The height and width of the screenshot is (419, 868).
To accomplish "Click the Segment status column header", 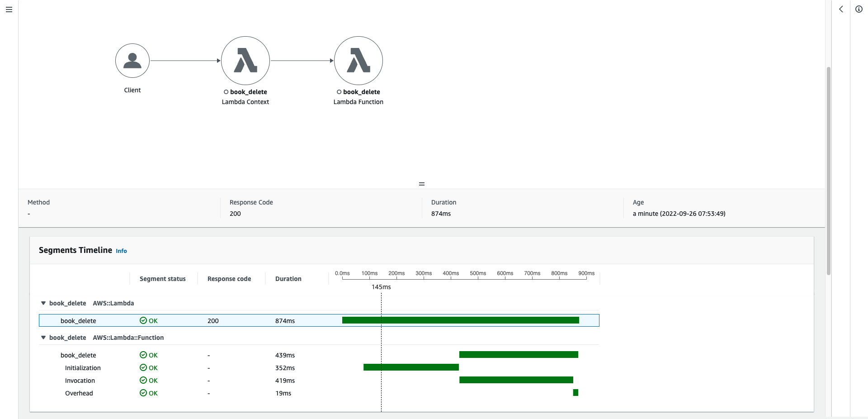I will [x=163, y=279].
